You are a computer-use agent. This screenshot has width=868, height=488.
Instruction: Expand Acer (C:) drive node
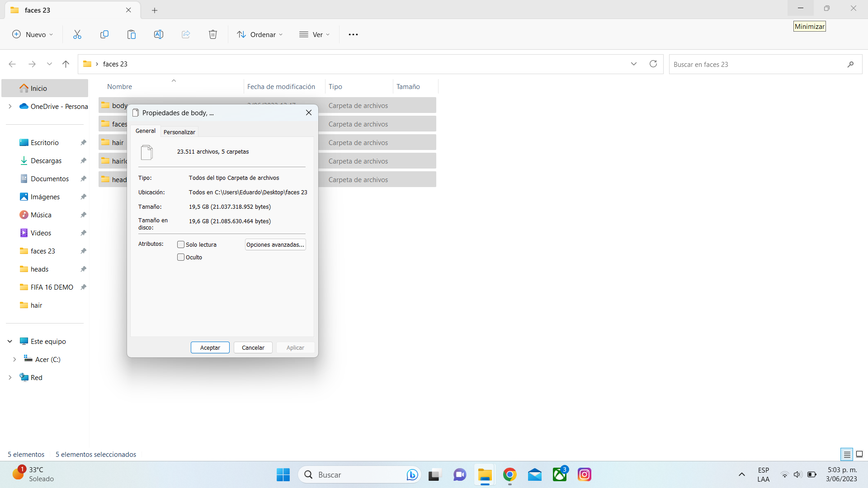pos(14,359)
